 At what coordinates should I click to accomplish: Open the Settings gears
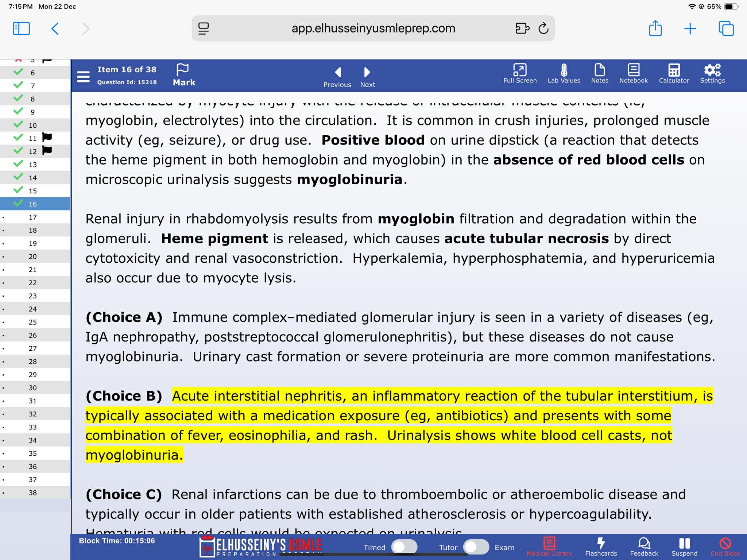[712, 74]
